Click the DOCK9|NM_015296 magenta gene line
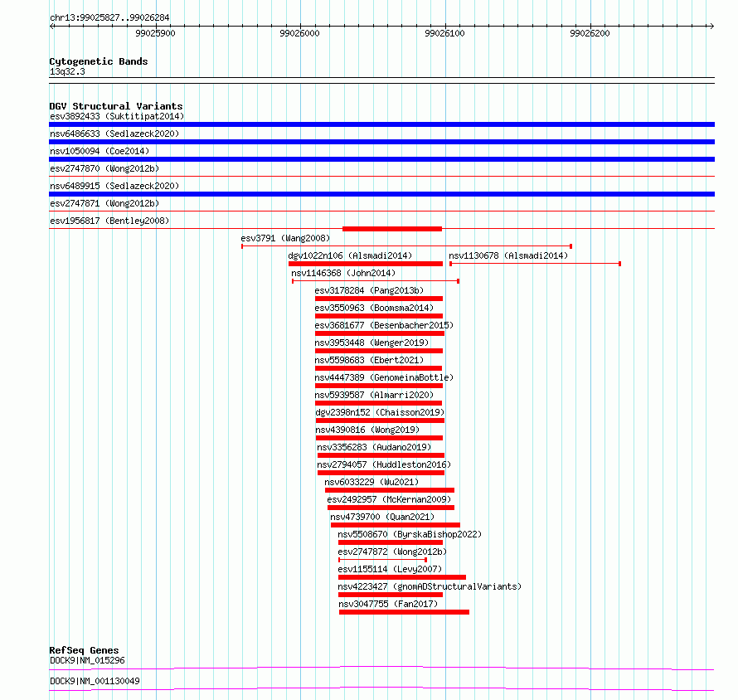Viewport: 738px width, 700px height. (381, 668)
